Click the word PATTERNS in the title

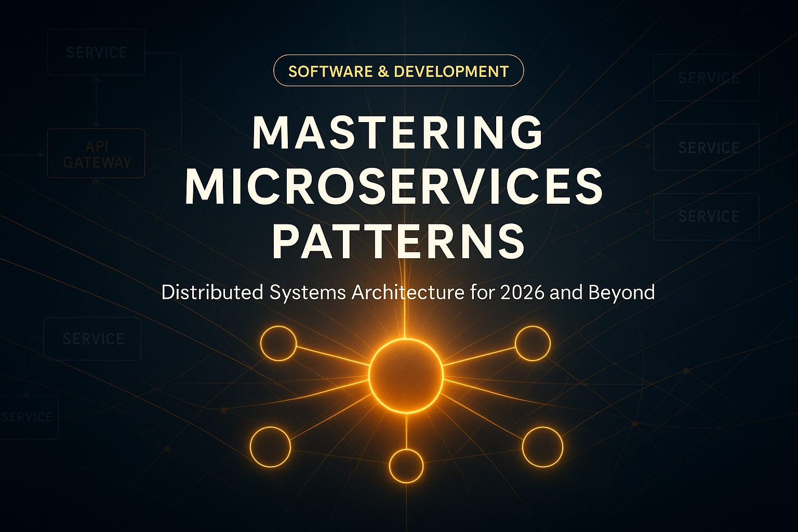[x=398, y=241]
